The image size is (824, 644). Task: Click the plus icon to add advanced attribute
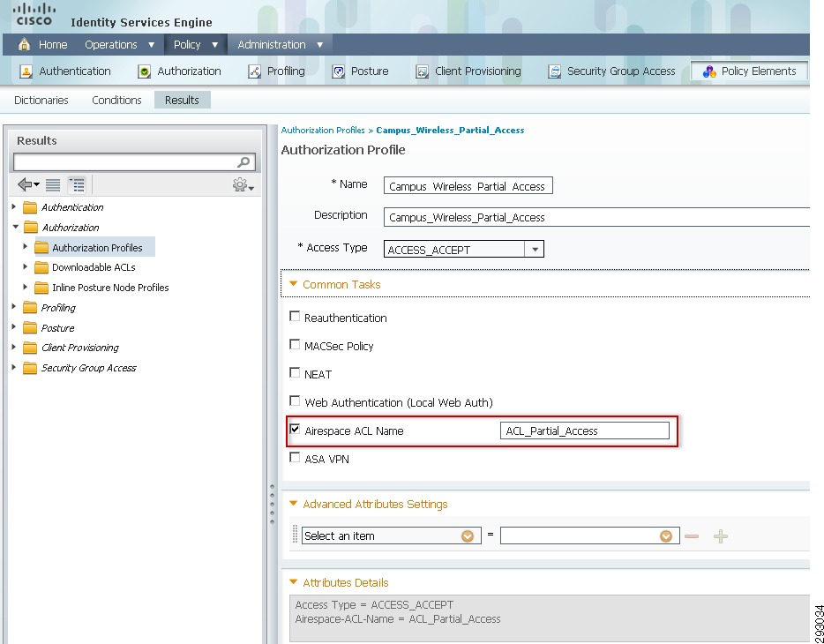721,536
